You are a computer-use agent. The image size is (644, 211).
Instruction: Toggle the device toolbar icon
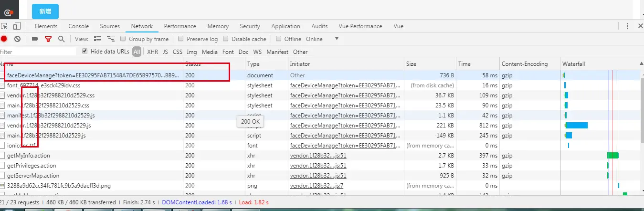tap(17, 26)
